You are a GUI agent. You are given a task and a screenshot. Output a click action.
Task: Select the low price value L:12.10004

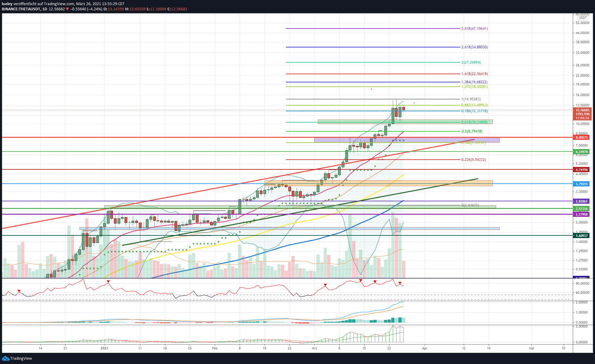tap(157, 9)
